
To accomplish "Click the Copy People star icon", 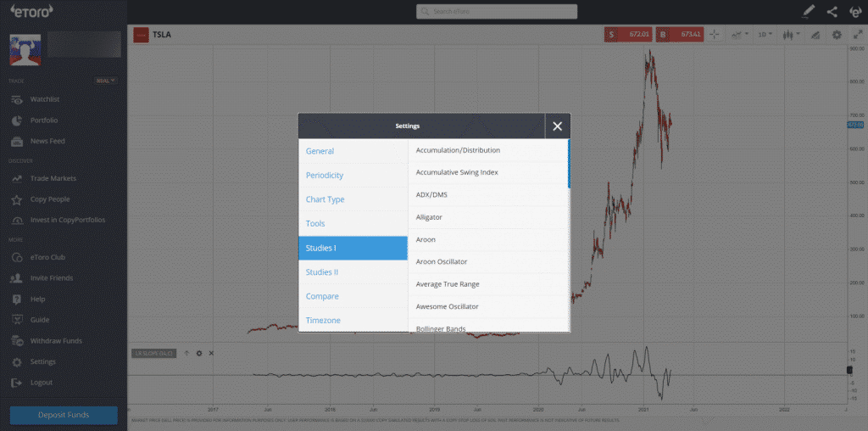I will [17, 199].
